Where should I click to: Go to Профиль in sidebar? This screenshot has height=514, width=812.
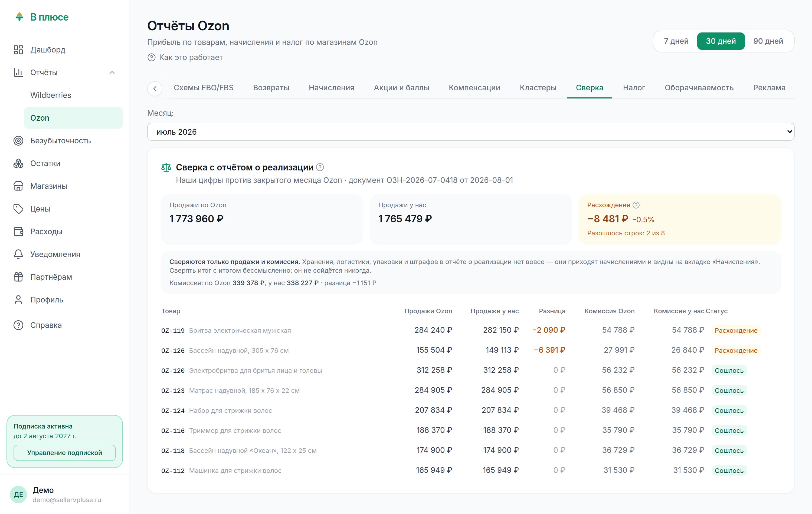click(x=65, y=300)
